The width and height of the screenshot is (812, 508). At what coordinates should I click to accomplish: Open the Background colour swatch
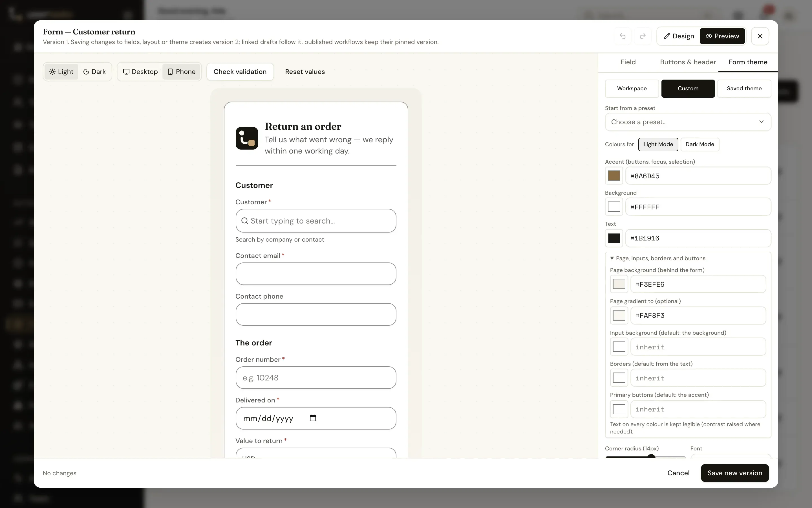(x=614, y=207)
